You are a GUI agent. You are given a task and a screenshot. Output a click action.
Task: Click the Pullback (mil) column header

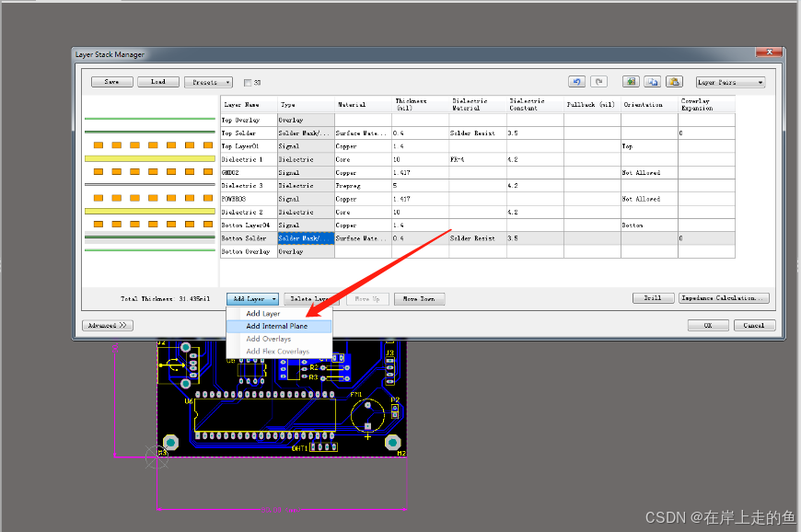[x=592, y=105]
